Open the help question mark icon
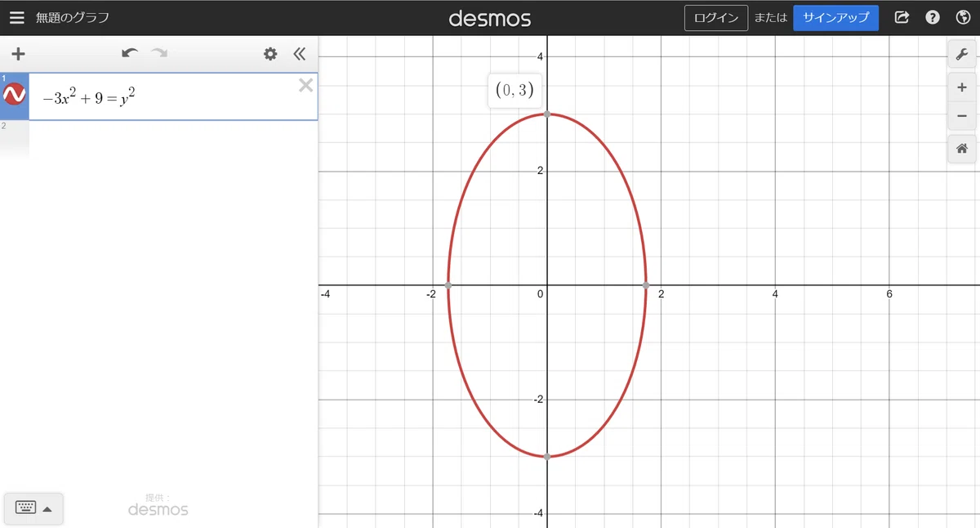This screenshot has height=528, width=980. 933,17
